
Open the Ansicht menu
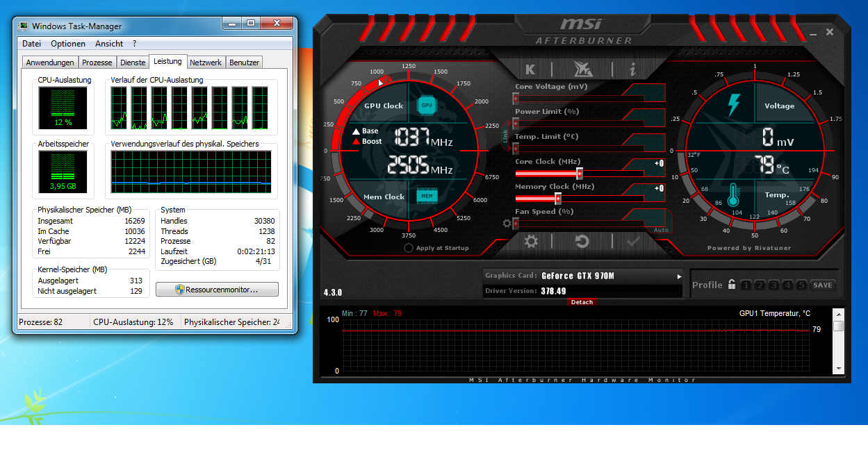tap(109, 44)
